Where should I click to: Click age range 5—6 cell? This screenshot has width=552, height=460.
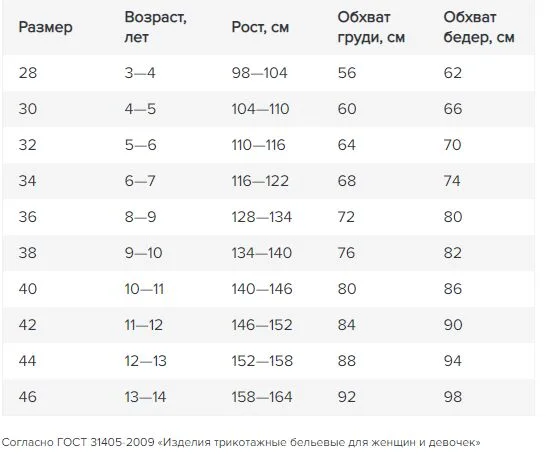click(140, 145)
